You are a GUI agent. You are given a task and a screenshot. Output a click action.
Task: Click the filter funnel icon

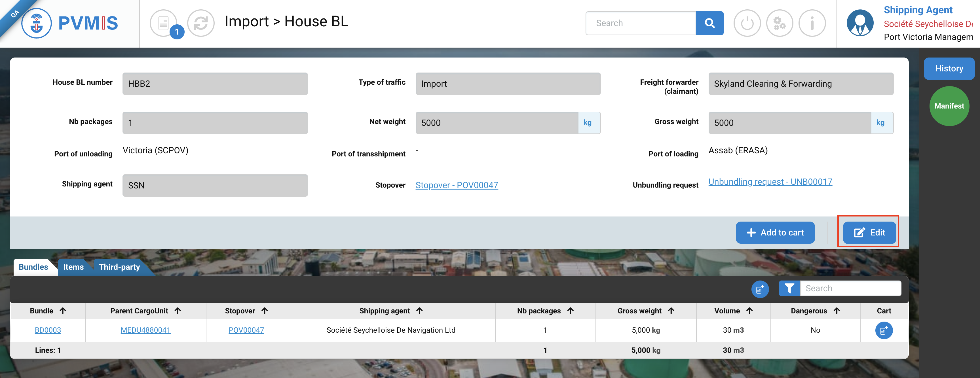tap(789, 288)
